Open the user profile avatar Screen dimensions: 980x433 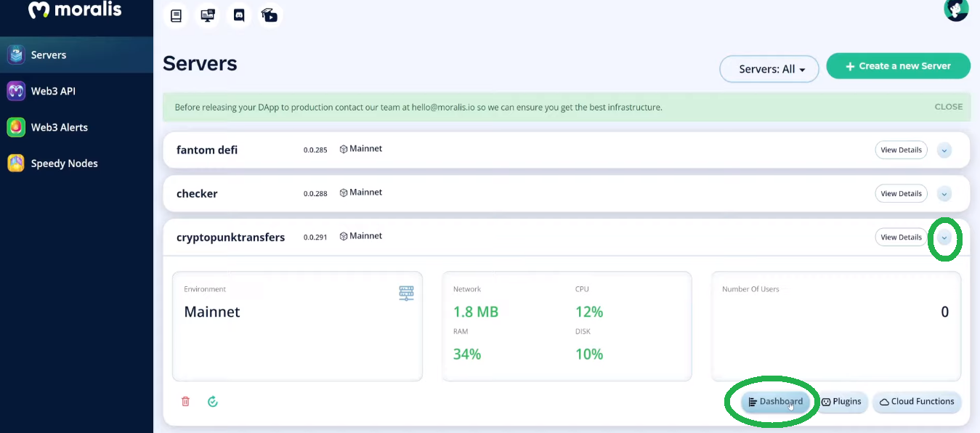pyautogui.click(x=955, y=9)
